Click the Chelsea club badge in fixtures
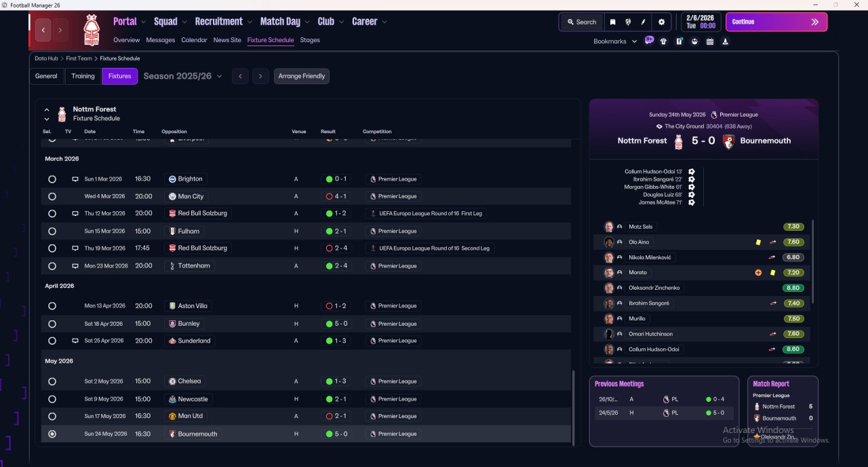The width and height of the screenshot is (868, 467). (x=172, y=381)
